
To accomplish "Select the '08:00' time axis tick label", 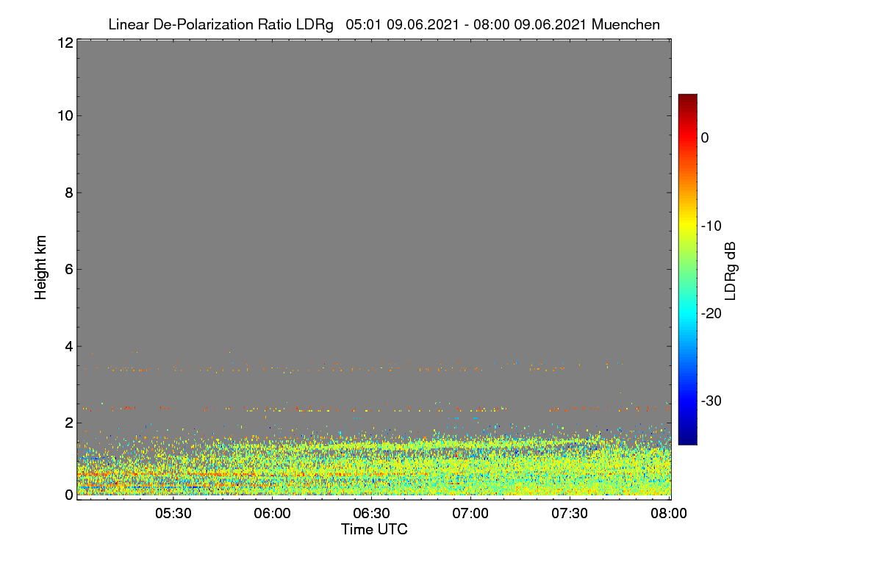I will [x=669, y=514].
